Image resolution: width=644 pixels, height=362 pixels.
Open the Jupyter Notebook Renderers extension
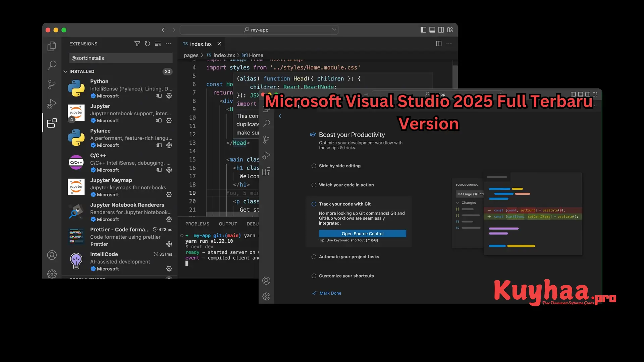[x=120, y=212]
